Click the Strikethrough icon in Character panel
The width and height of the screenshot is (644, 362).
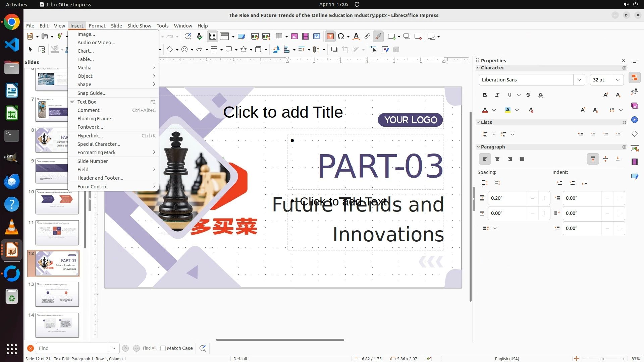(528, 95)
